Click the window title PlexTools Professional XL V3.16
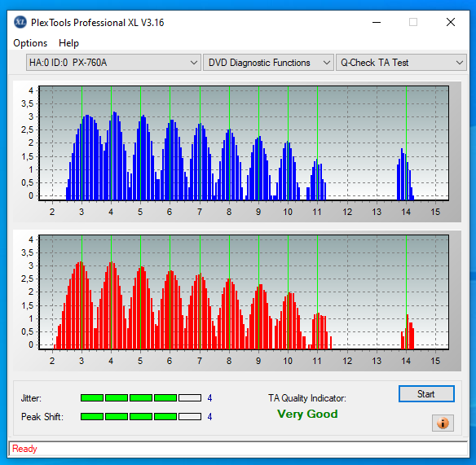The height and width of the screenshot is (465, 476). [x=98, y=23]
